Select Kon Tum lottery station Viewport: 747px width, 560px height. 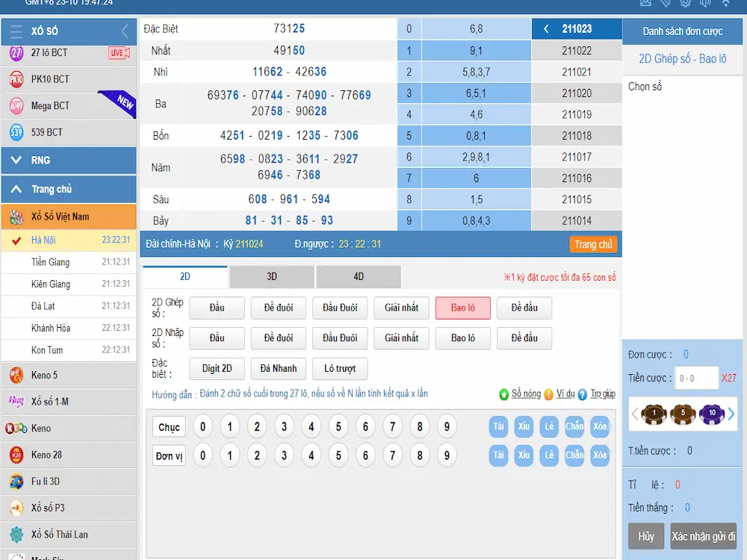point(69,350)
